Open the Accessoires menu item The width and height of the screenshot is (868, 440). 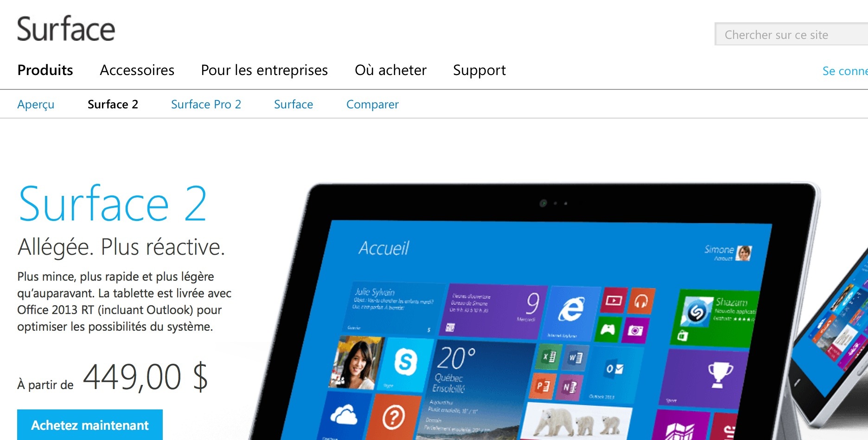click(137, 70)
